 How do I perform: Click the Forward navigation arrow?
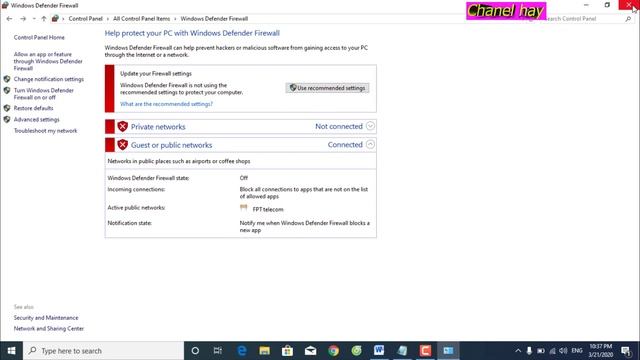pos(23,19)
